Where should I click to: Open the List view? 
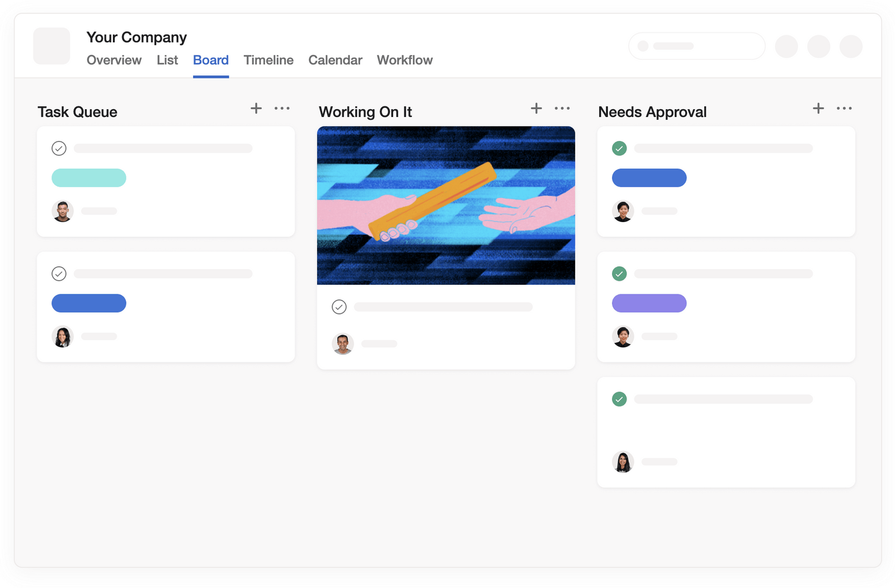coord(167,60)
